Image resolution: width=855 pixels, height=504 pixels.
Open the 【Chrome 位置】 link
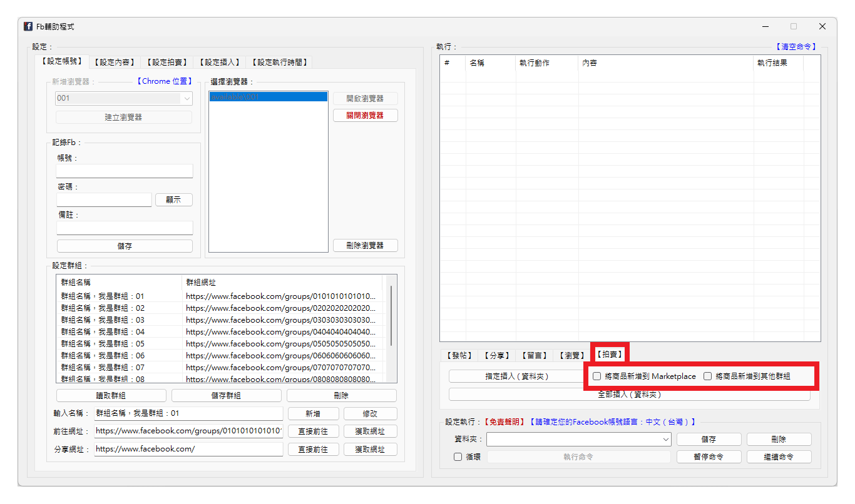point(164,81)
